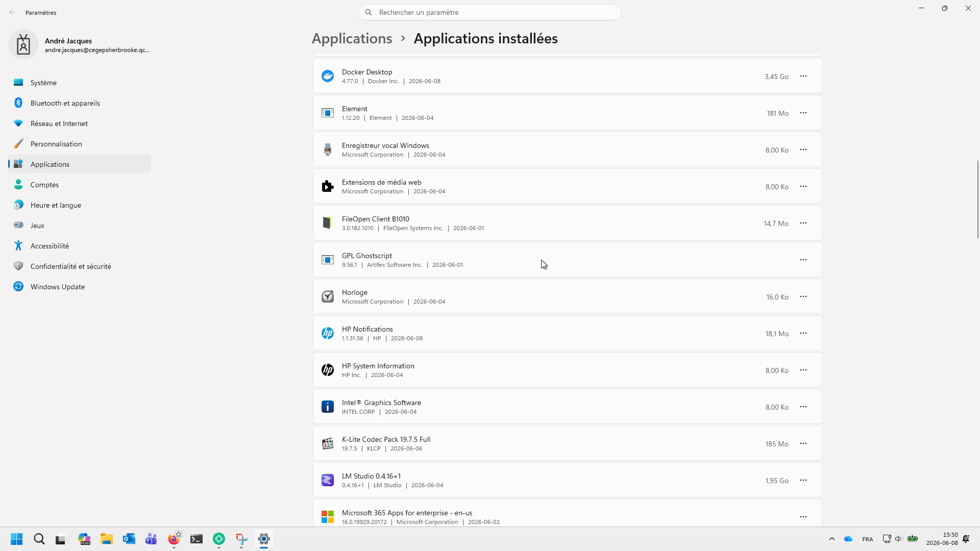Select Comptes in the sidebar
Image resolution: width=980 pixels, height=551 pixels.
click(80, 185)
